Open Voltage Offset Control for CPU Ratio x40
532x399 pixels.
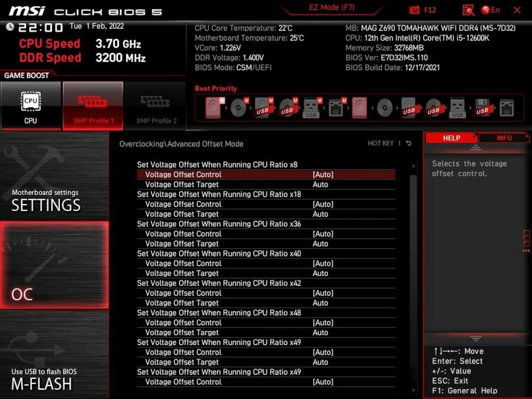tap(266, 263)
